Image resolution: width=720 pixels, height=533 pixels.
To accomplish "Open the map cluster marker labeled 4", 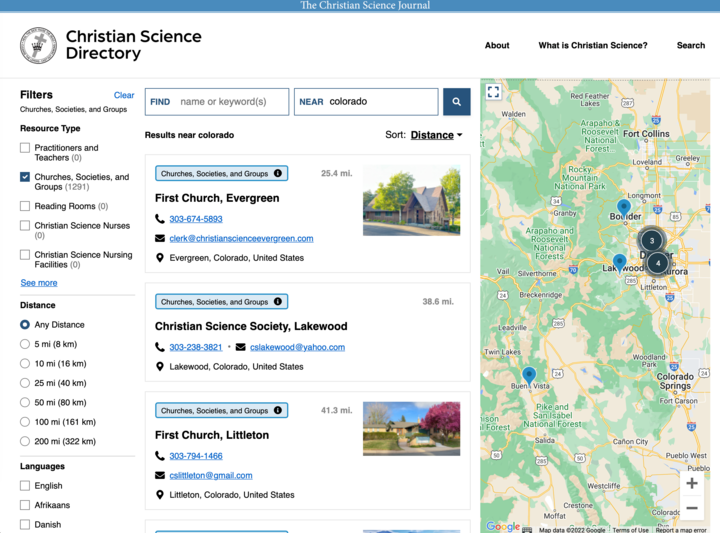I will [658, 263].
